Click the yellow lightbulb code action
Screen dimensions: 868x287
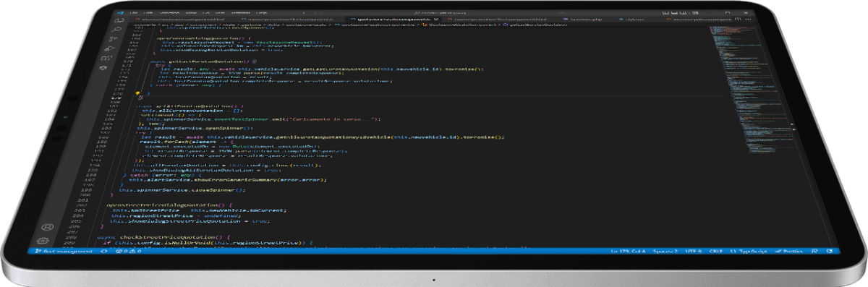click(137, 93)
